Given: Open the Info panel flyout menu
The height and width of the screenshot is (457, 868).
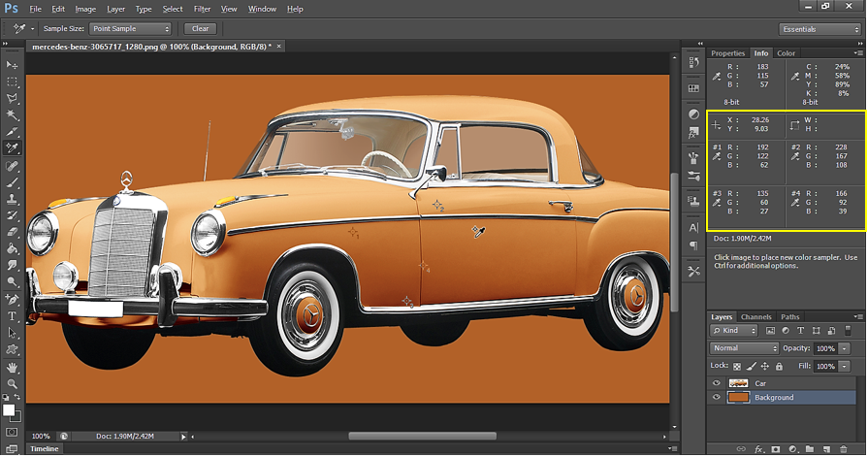Looking at the screenshot, I should pyautogui.click(x=858, y=53).
